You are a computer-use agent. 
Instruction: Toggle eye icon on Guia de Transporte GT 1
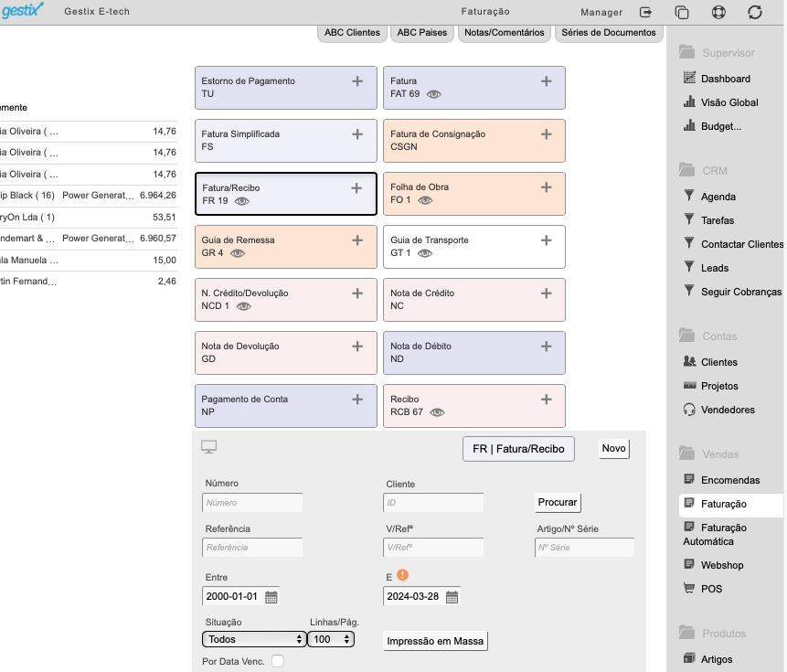425,253
